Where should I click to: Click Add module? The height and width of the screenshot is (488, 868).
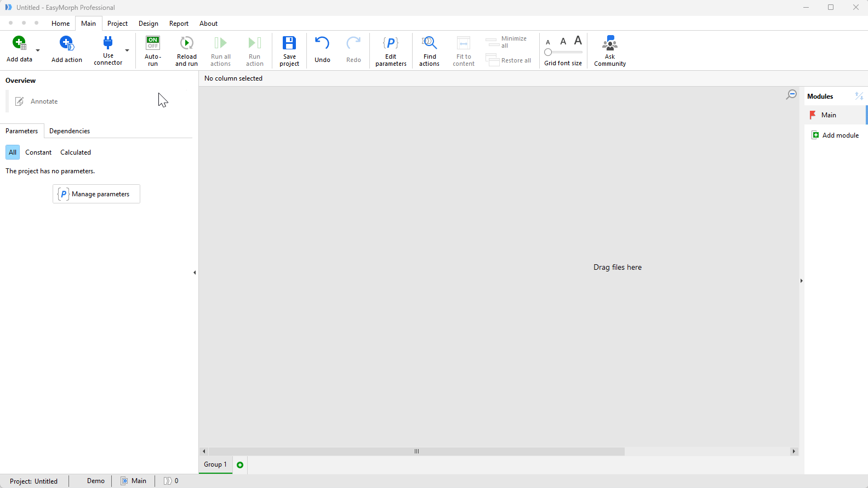click(x=835, y=135)
